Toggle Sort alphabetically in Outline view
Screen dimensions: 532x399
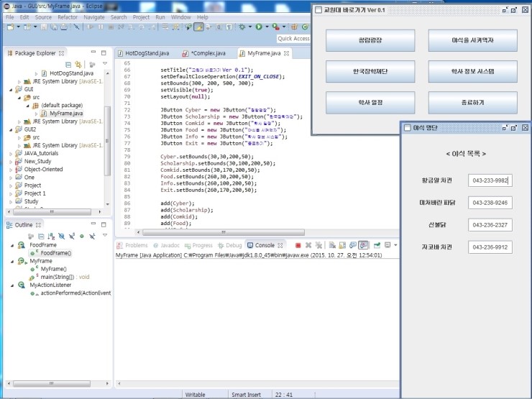click(x=51, y=236)
